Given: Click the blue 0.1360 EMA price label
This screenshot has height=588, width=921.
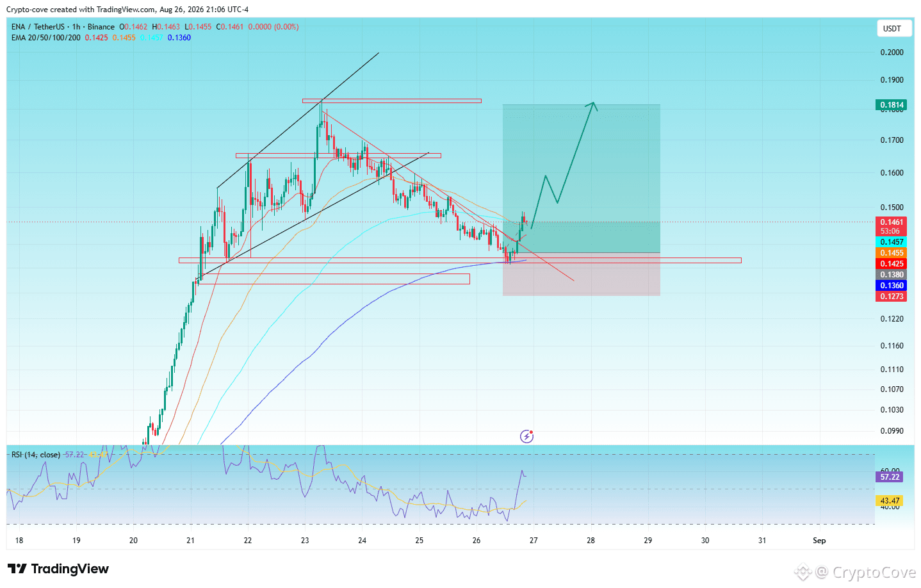Looking at the screenshot, I should click(892, 286).
